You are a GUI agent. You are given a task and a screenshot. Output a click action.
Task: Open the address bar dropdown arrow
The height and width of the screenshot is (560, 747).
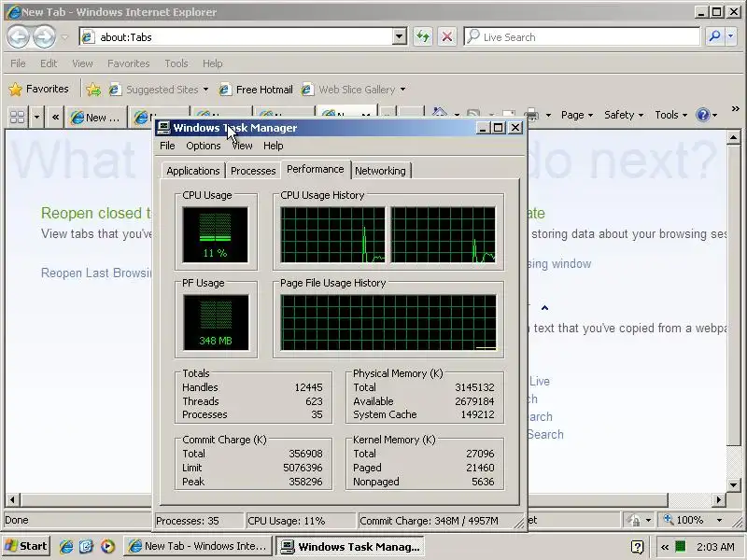(x=400, y=36)
